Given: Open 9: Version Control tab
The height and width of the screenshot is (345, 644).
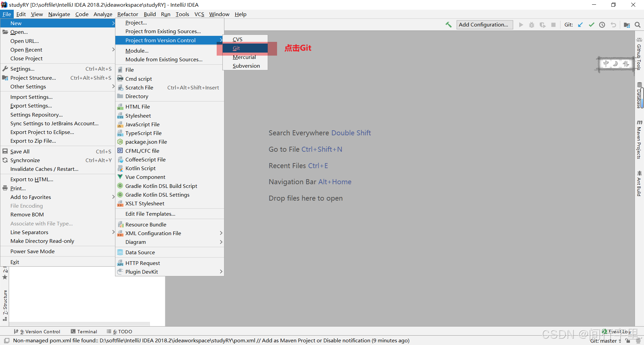Looking at the screenshot, I should click(x=37, y=332).
